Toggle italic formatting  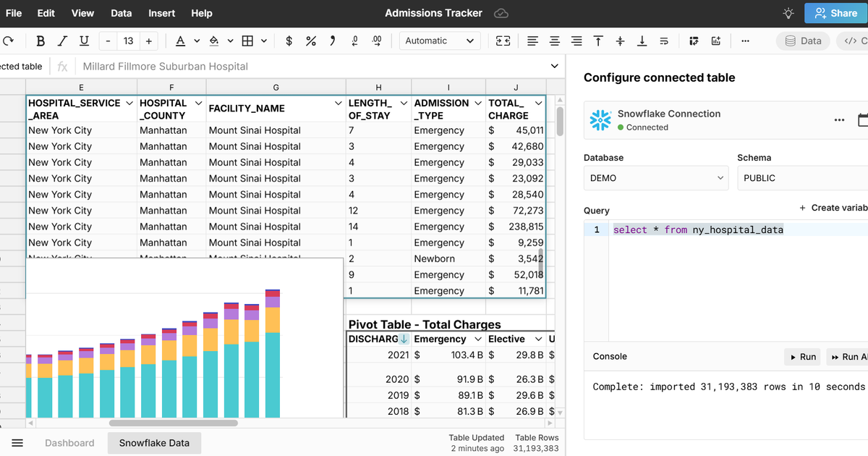[63, 41]
